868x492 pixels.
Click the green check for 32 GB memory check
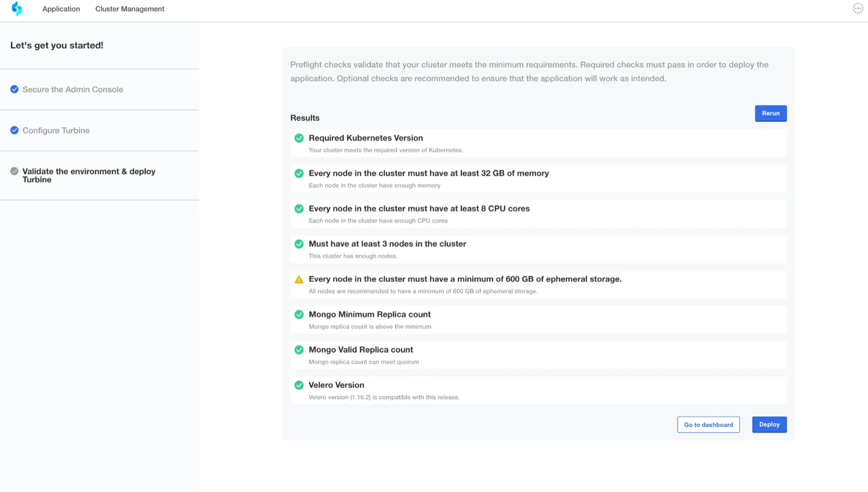299,174
